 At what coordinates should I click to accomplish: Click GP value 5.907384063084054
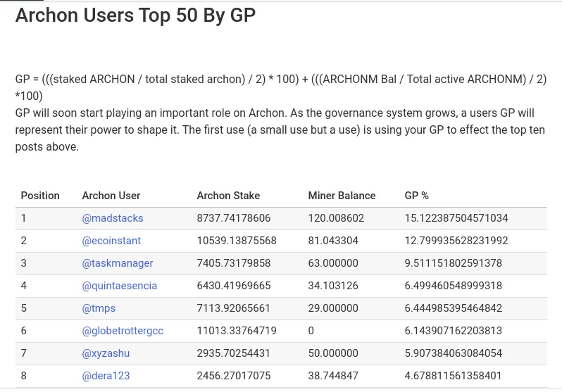tap(454, 353)
